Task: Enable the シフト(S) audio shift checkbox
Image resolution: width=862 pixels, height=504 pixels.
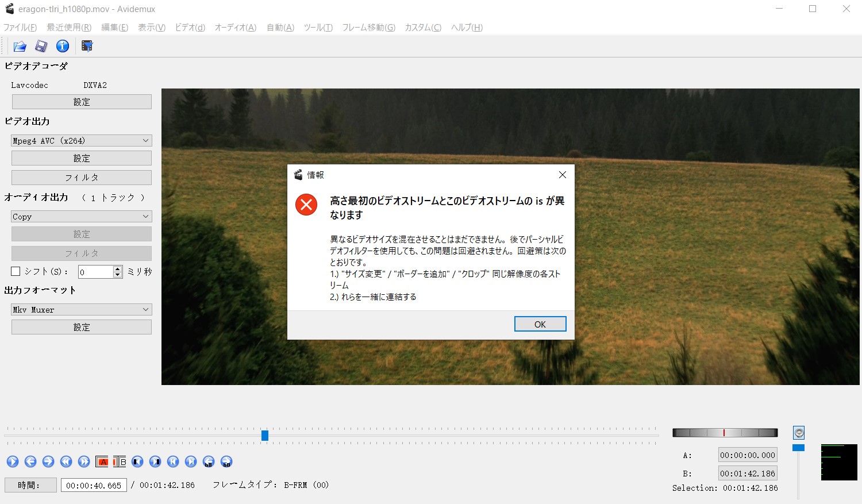Action: (x=16, y=271)
